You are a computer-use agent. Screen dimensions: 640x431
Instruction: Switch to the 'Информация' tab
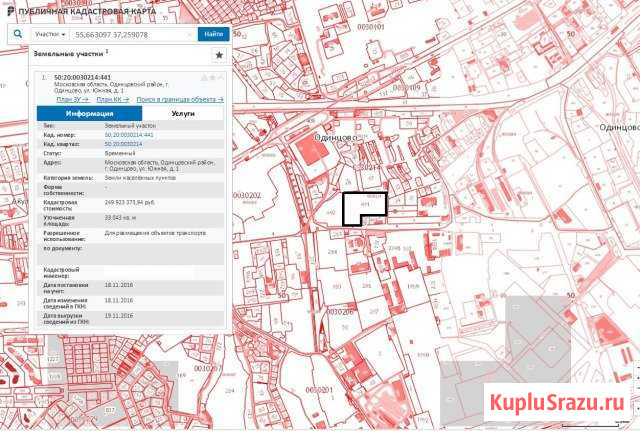tap(89, 113)
